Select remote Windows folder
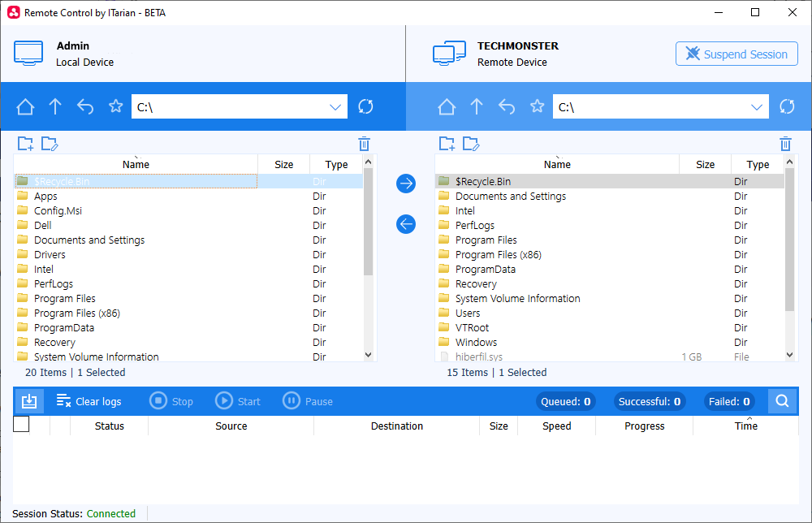Image resolution: width=812 pixels, height=523 pixels. coord(610,342)
